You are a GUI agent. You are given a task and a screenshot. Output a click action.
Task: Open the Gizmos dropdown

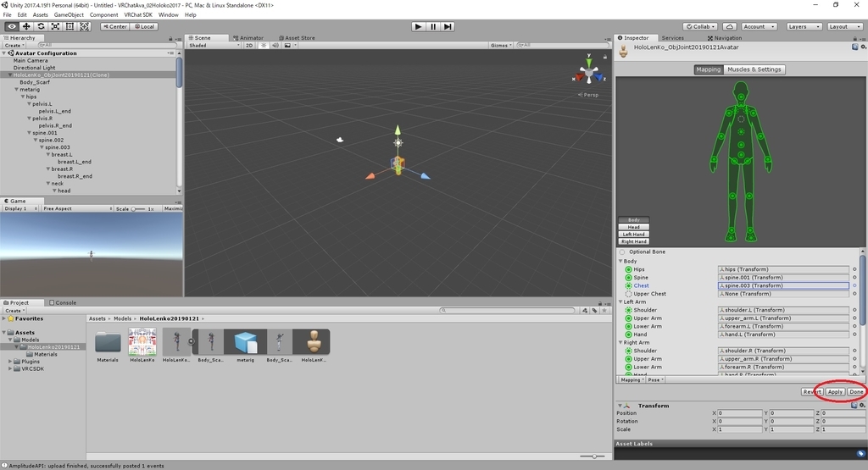(501, 46)
